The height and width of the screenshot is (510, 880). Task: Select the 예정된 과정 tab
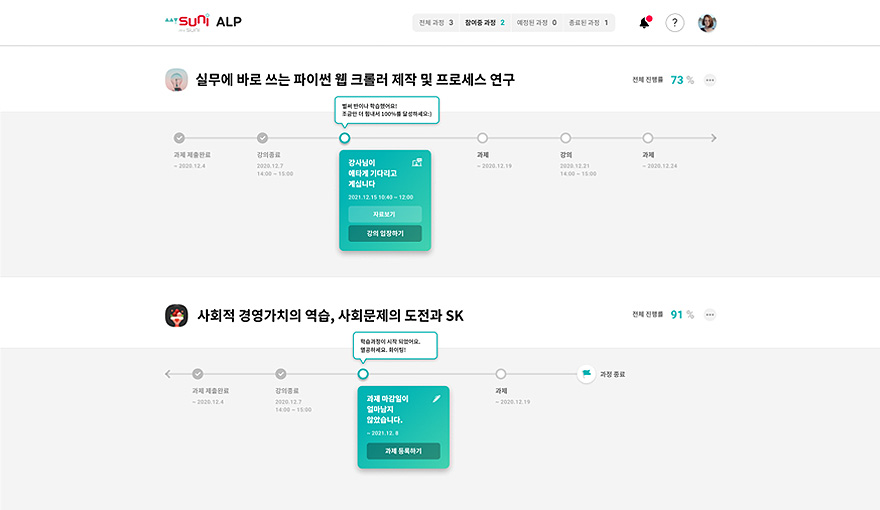click(536, 22)
